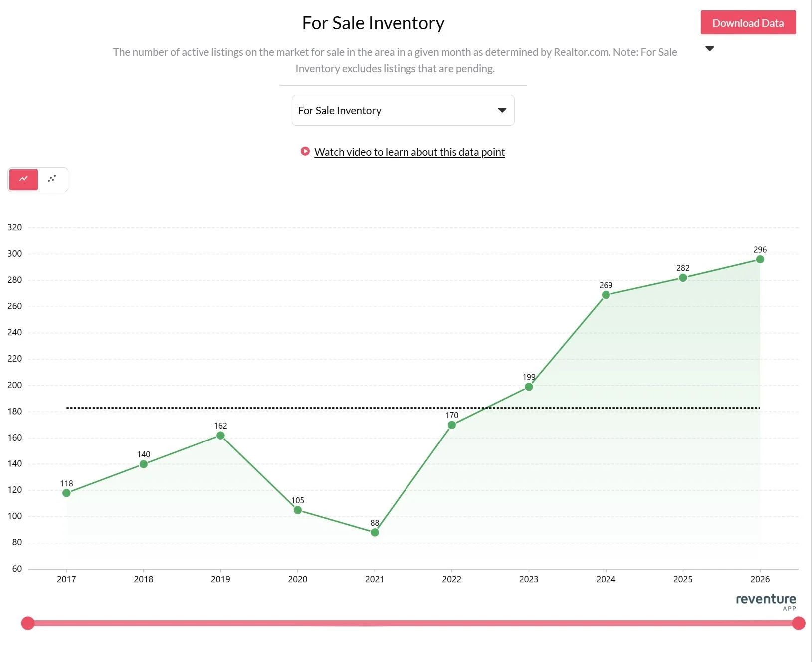Click the Download Data button
Image resolution: width=812 pixels, height=662 pixels.
tap(748, 23)
